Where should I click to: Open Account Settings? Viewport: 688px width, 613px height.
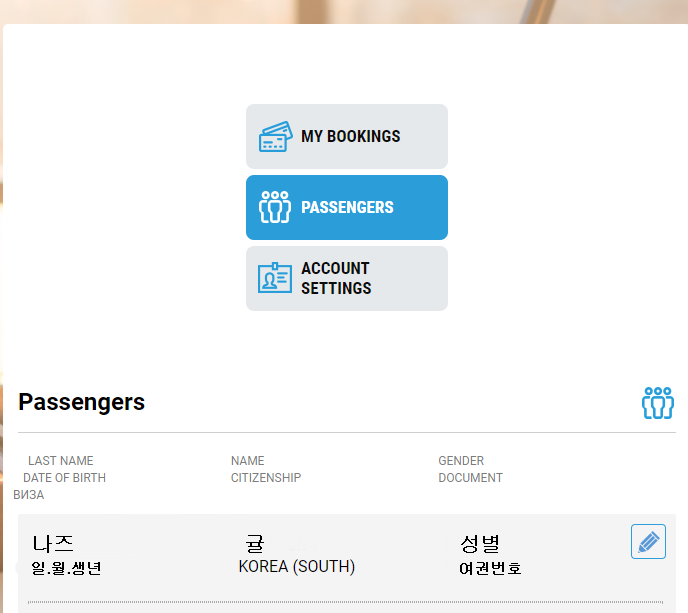pyautogui.click(x=347, y=278)
